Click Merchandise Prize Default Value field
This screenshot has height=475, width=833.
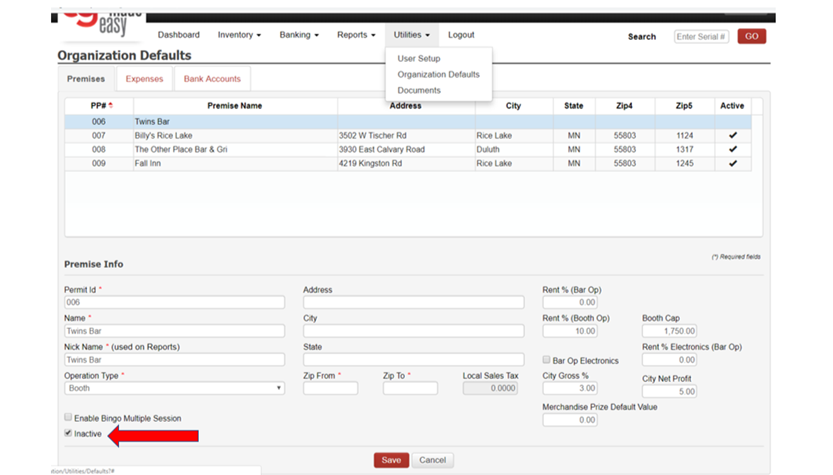pos(570,420)
